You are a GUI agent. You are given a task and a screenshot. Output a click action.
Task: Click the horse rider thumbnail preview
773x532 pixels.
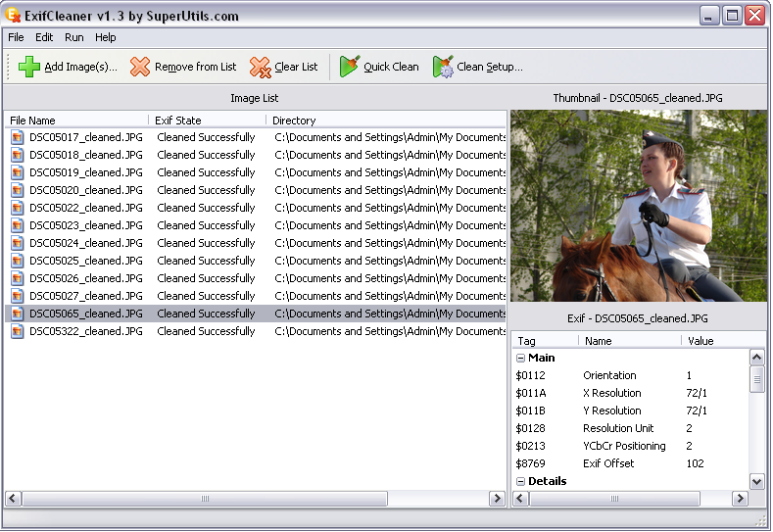coord(639,206)
